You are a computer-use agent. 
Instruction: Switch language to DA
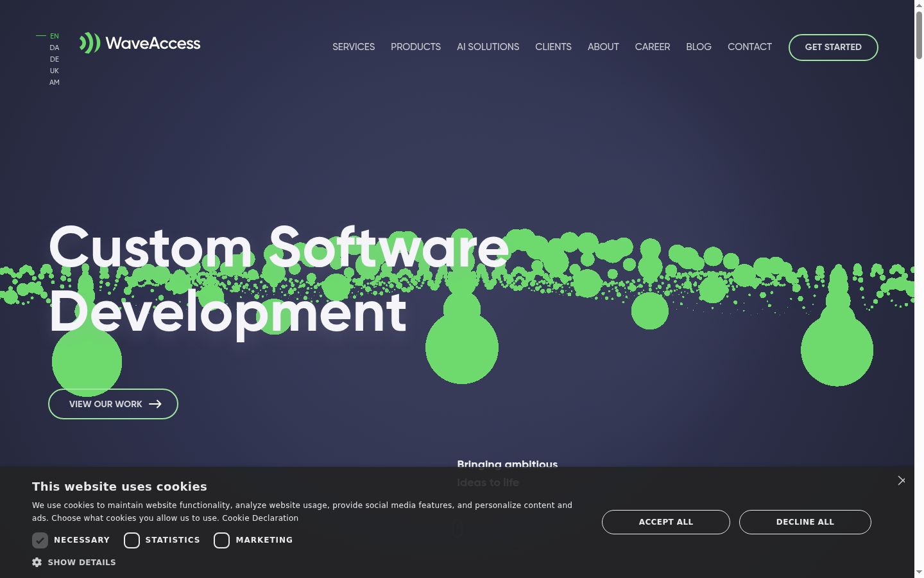coord(55,48)
